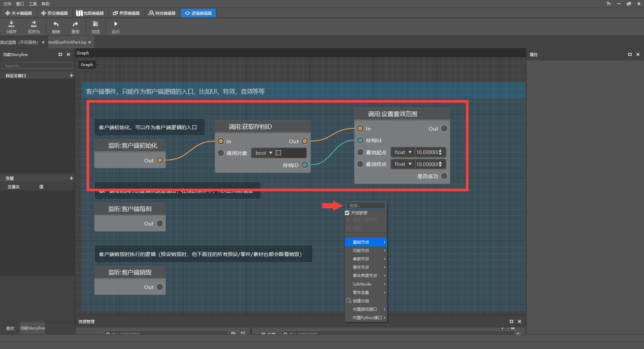Viewport: 644px width, 349px height.
Task: Switch to 界面编辑器 tab
Action: [126, 13]
